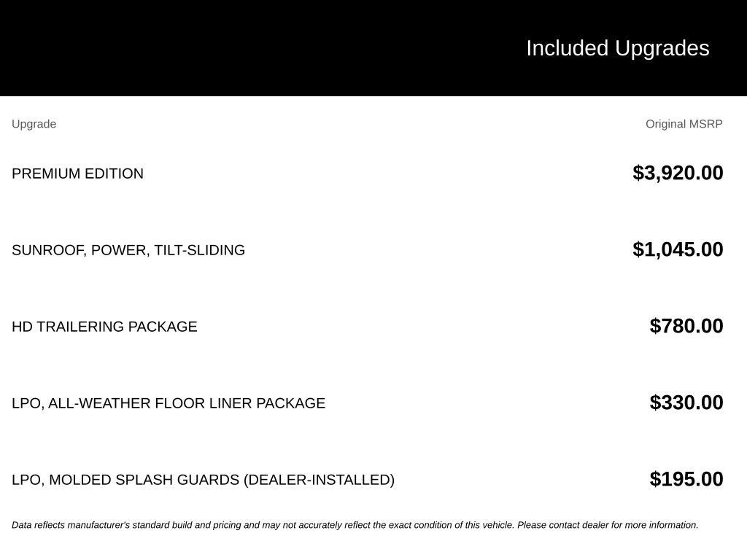Screen dimensions: 747x560
Task: Select the Upgrade column header
Action: [x=34, y=124]
